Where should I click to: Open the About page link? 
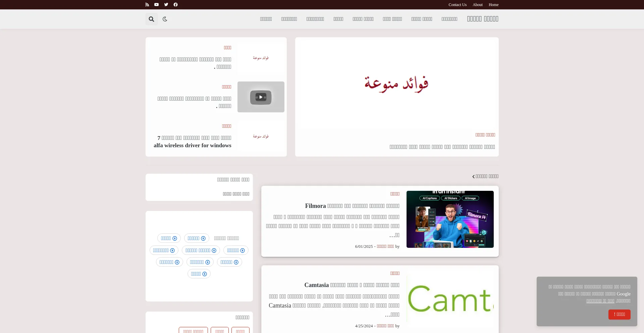[477, 5]
